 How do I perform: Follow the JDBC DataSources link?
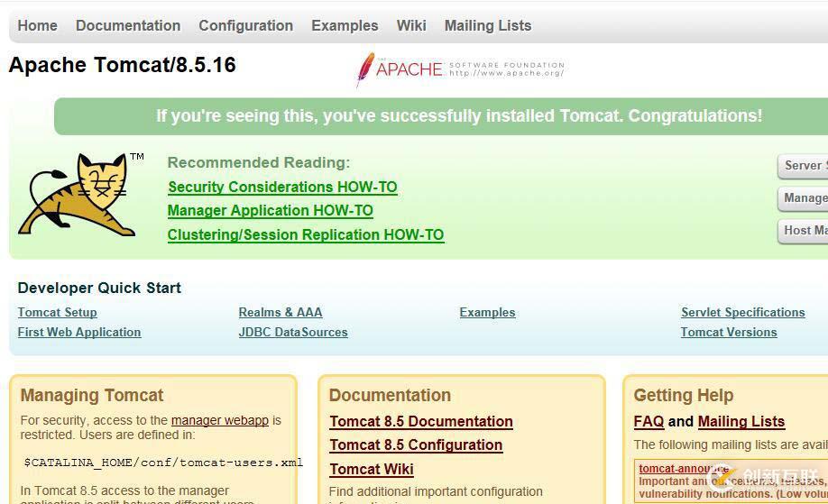(293, 333)
